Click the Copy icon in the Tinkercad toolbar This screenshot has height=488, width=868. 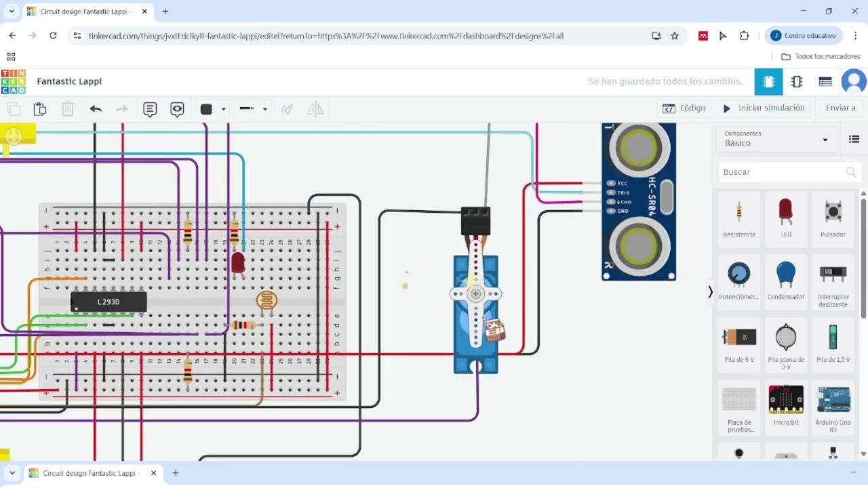pos(13,109)
